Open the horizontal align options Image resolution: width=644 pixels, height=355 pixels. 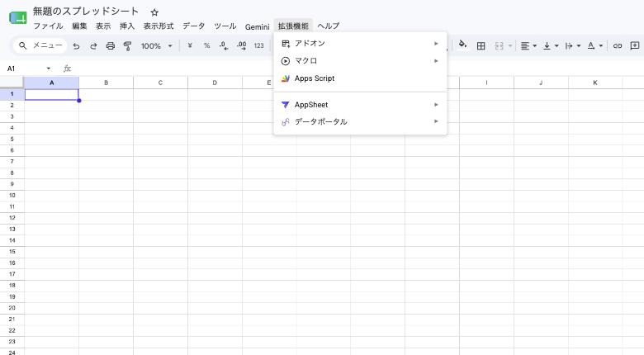click(528, 46)
